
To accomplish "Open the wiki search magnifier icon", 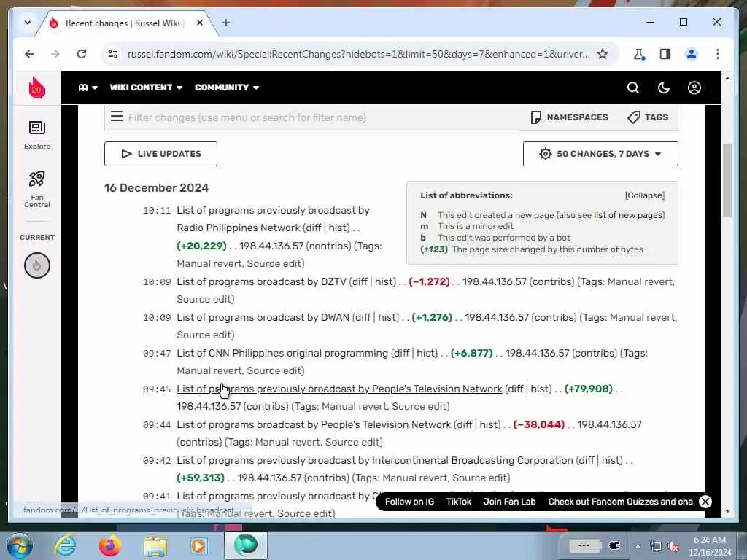I will coord(632,87).
